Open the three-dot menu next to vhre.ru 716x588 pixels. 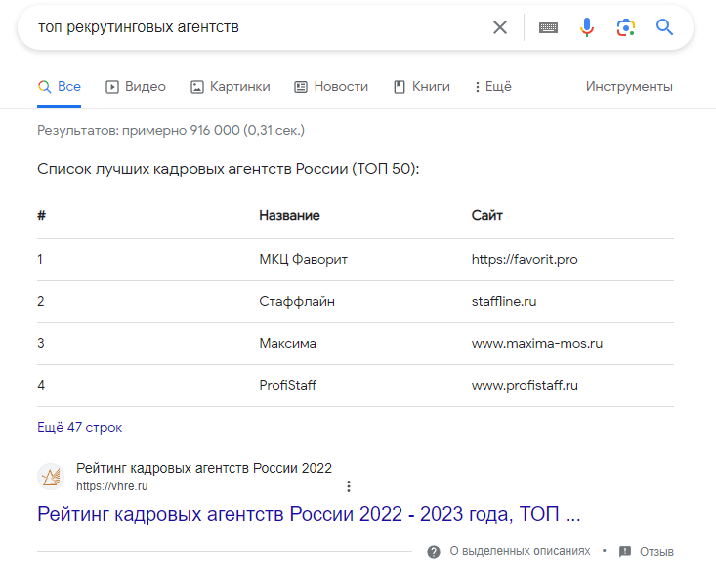(x=349, y=486)
